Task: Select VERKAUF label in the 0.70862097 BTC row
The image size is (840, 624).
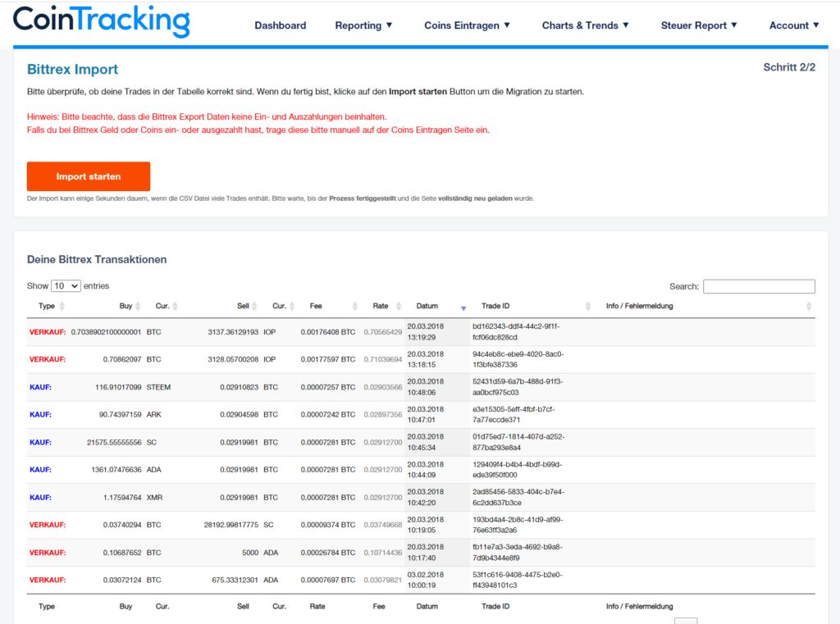Action: tap(47, 359)
